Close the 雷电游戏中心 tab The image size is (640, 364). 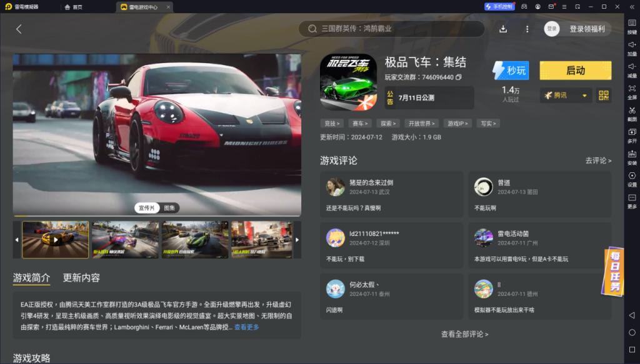point(168,7)
